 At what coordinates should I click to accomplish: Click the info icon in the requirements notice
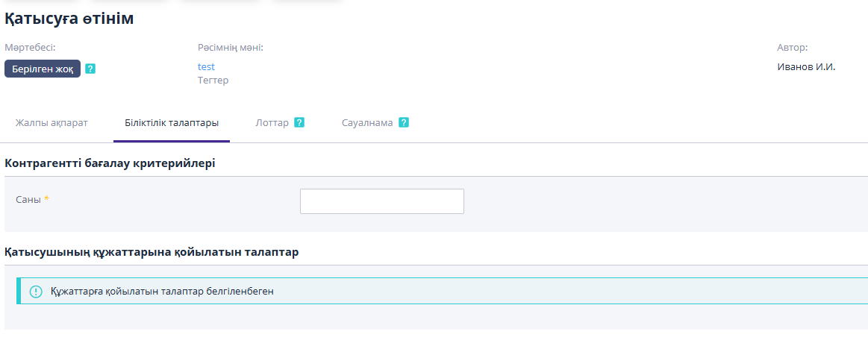click(x=36, y=292)
